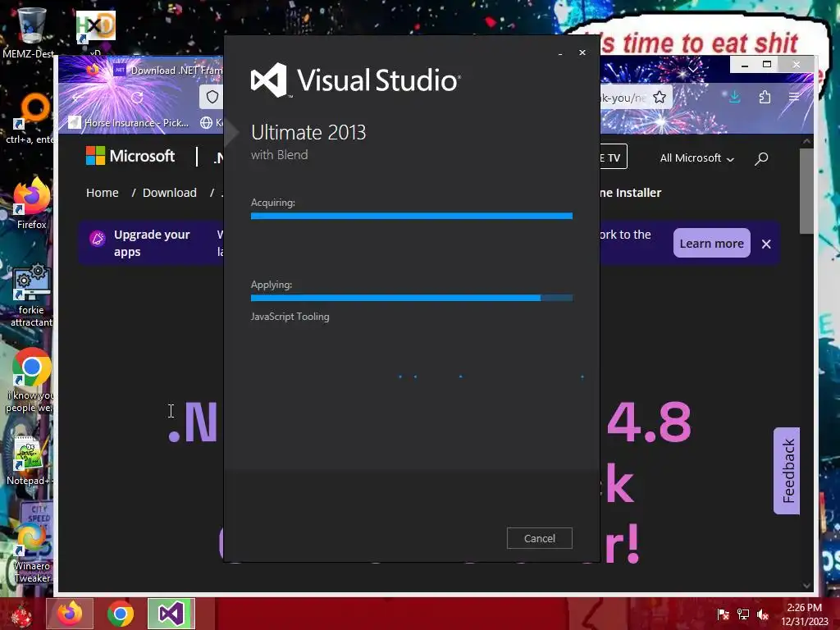Image resolution: width=840 pixels, height=630 pixels.
Task: Click the TV button in the Microsoft header
Action: tap(613, 157)
